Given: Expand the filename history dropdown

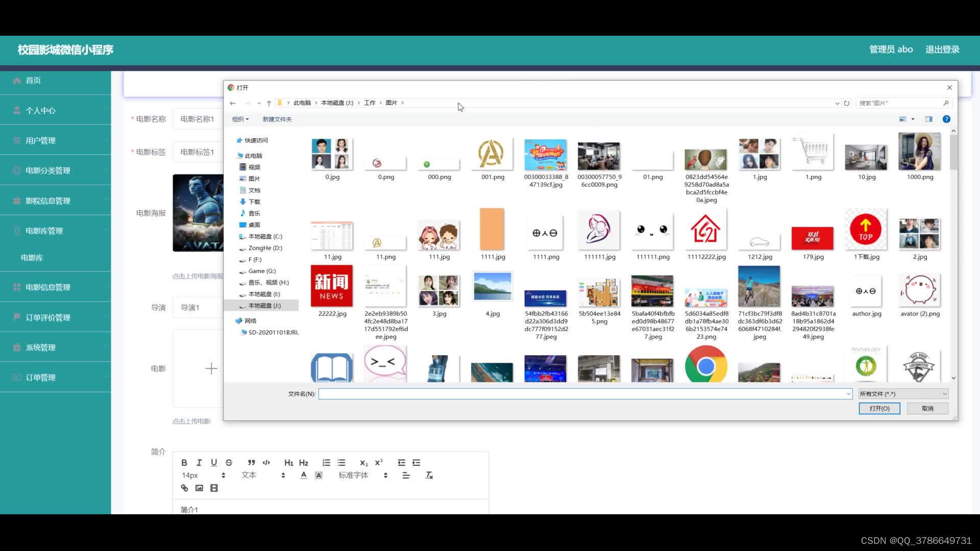Looking at the screenshot, I should (x=848, y=394).
